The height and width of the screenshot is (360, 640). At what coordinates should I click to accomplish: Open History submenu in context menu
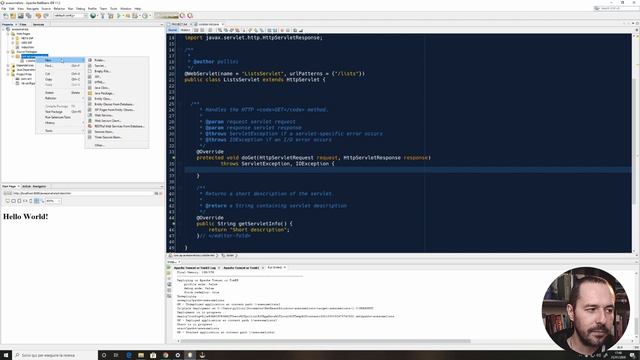tap(60, 123)
